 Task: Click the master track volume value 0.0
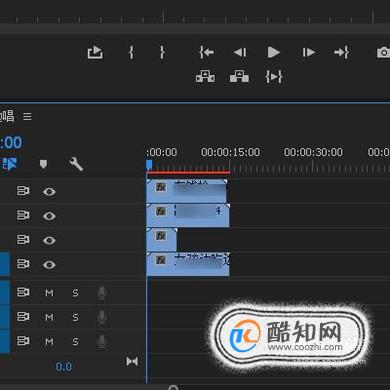(x=63, y=367)
